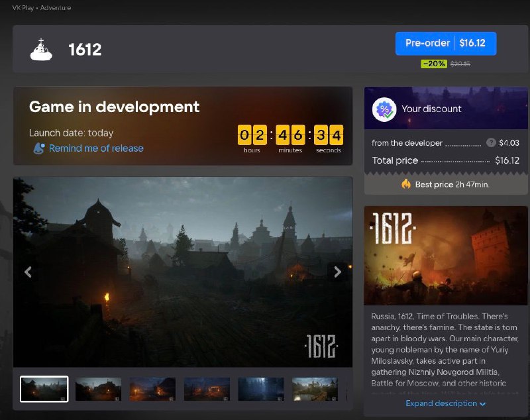530x420 pixels.
Task: Select the fifth blue night thumbnail
Action: coord(261,389)
